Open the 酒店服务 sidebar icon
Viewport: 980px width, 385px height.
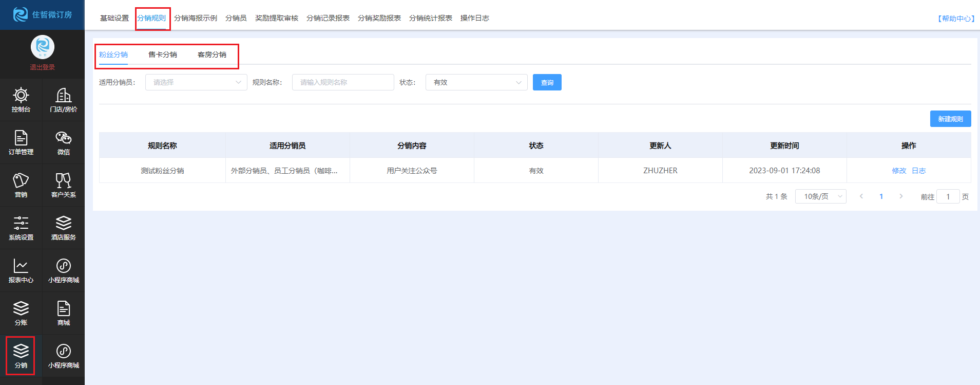click(64, 228)
